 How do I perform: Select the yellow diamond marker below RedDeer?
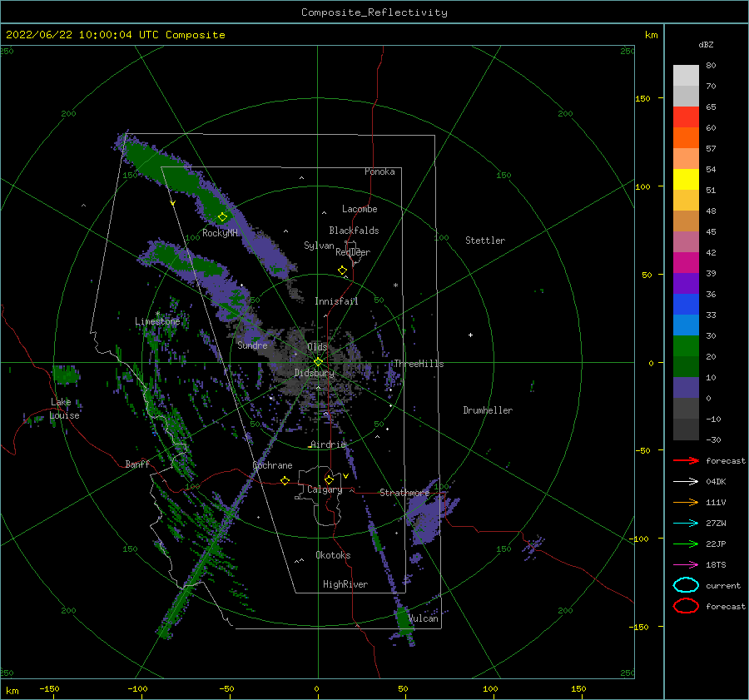[342, 271]
